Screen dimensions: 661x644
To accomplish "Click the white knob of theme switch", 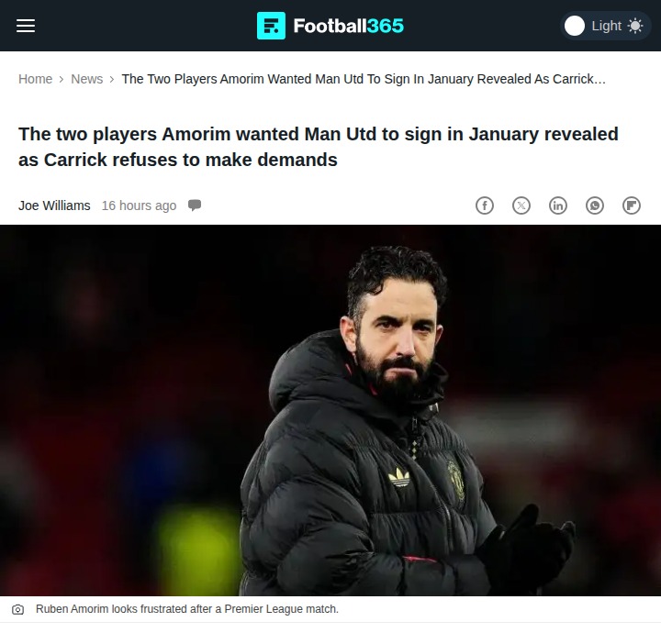I will (574, 26).
